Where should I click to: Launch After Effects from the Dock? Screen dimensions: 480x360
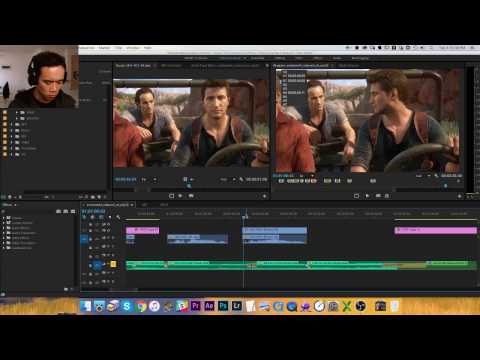(x=209, y=306)
